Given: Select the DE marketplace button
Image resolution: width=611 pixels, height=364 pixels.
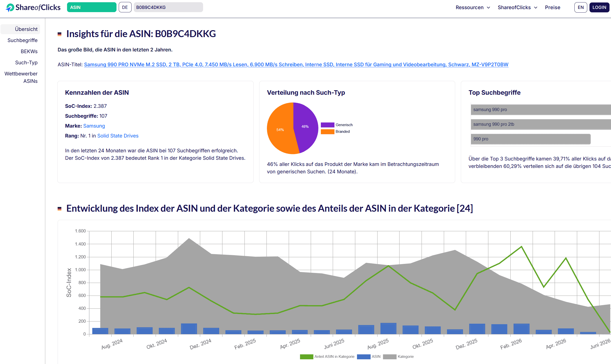Looking at the screenshot, I should coord(125,7).
